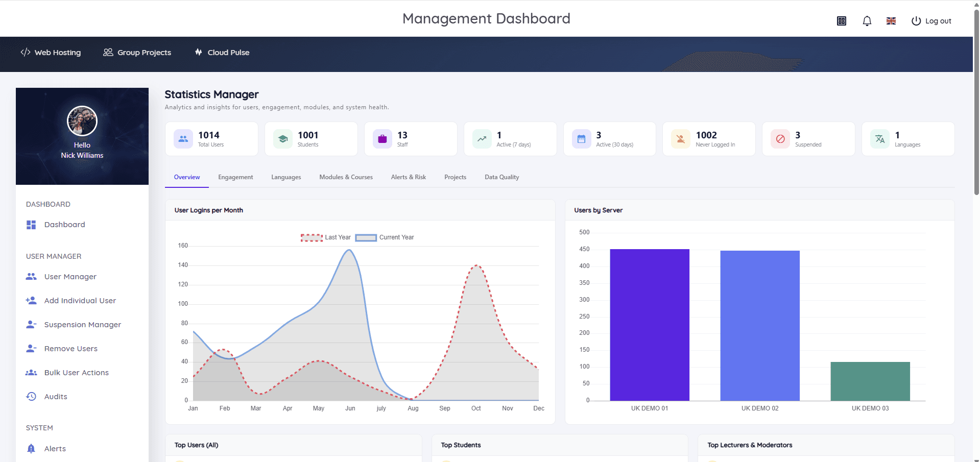The height and width of the screenshot is (462, 980).
Task: Open the Dashboard sidebar link
Action: click(x=64, y=225)
